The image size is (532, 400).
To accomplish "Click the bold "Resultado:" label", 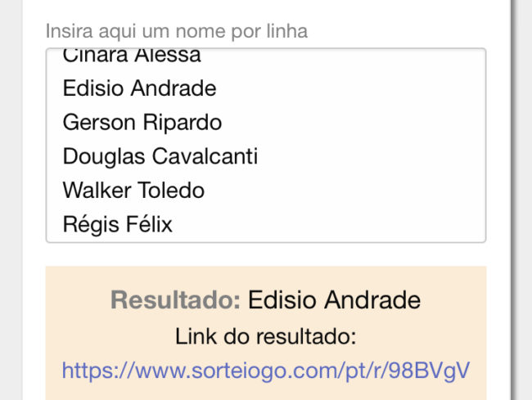I will 175,300.
